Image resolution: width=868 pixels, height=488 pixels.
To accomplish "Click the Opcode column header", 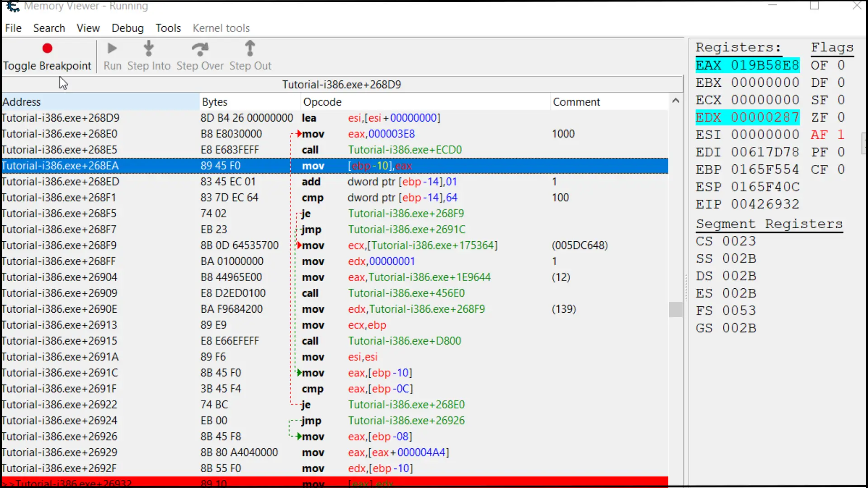I will click(425, 102).
